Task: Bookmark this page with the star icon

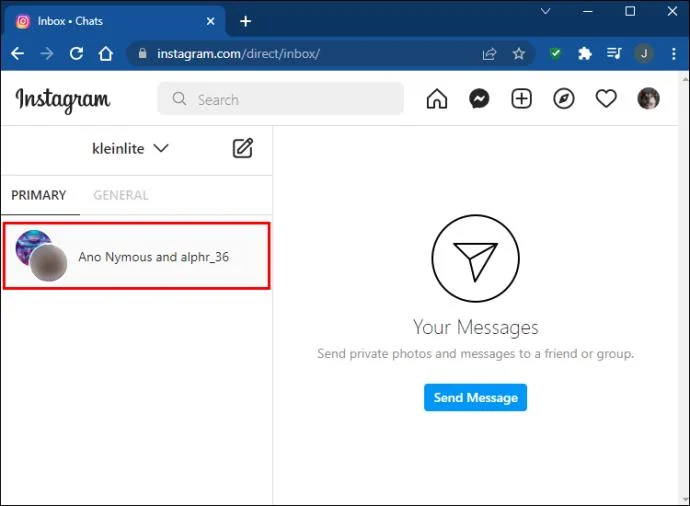Action: pos(519,54)
